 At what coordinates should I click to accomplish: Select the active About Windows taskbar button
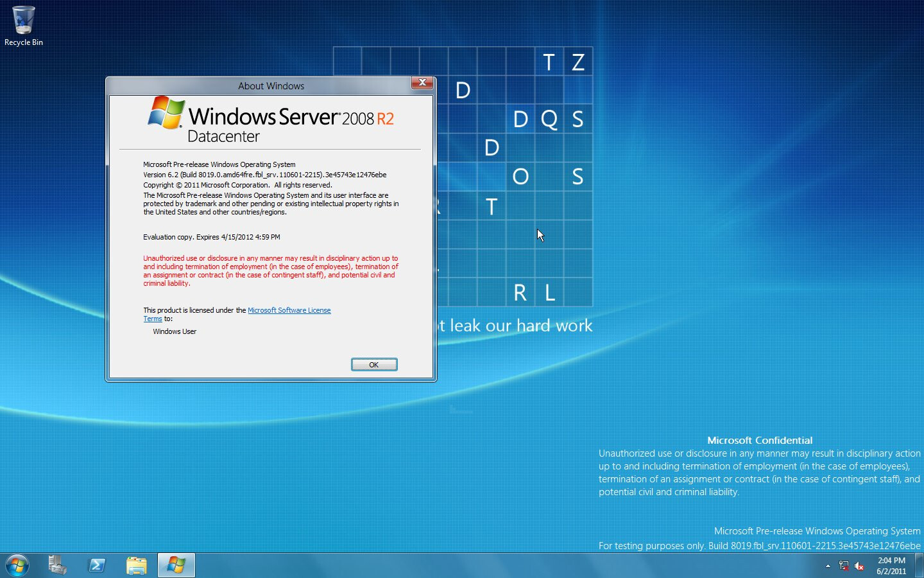click(176, 565)
